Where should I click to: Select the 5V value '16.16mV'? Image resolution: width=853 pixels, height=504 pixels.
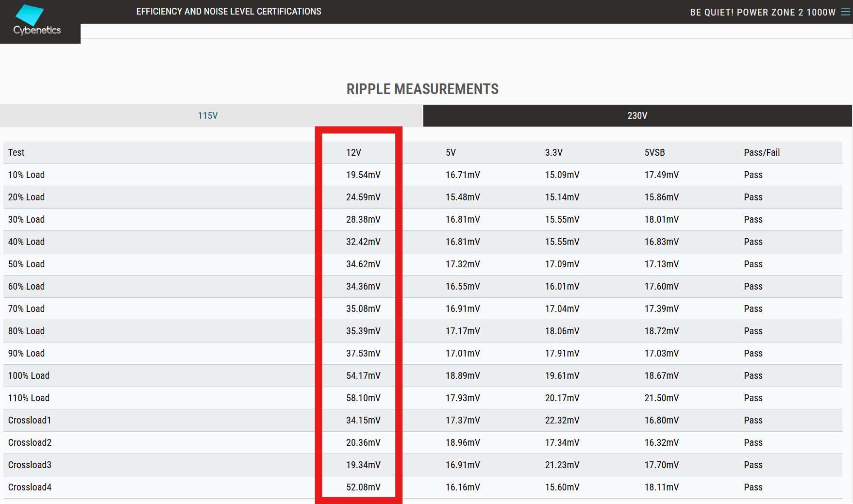(463, 487)
